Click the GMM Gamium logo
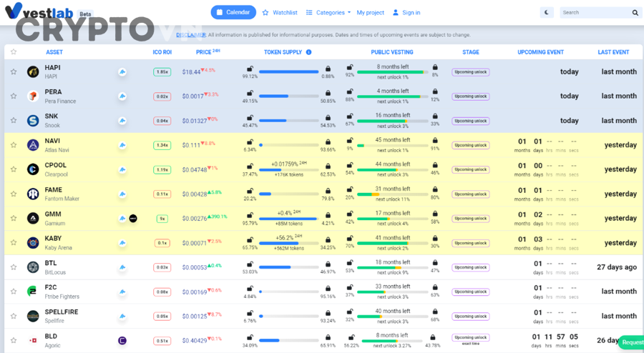Screen dimensions: 644x353 tap(33, 218)
